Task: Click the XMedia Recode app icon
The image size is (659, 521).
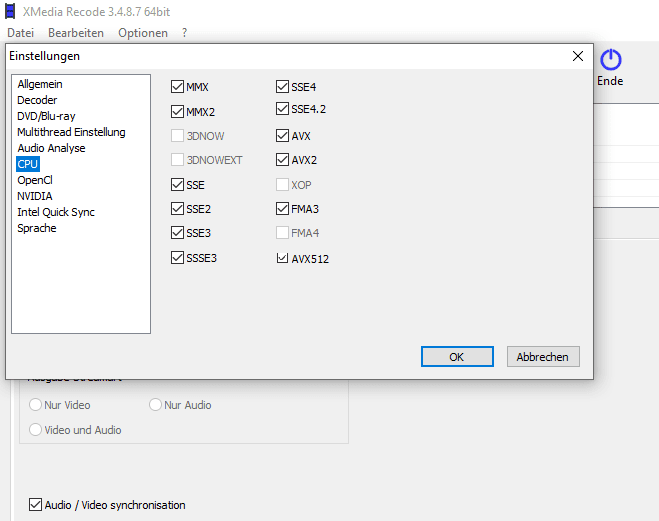Action: pyautogui.click(x=10, y=11)
